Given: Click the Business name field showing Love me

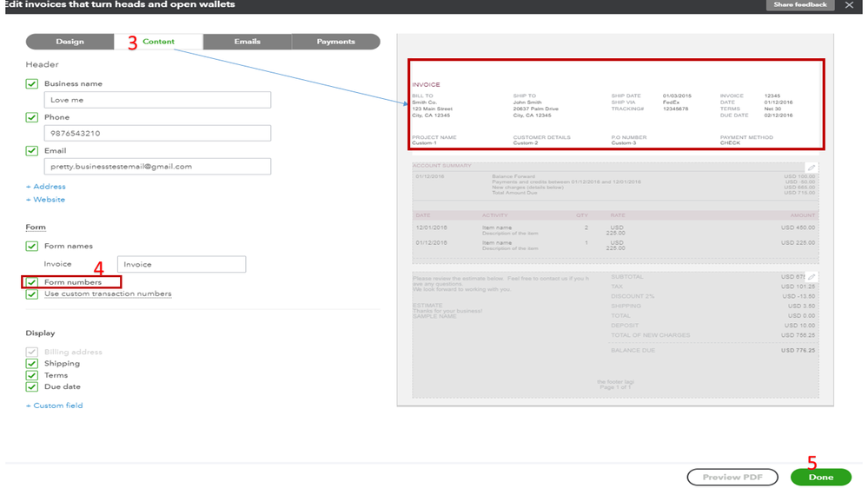Looking at the screenshot, I should pos(157,100).
